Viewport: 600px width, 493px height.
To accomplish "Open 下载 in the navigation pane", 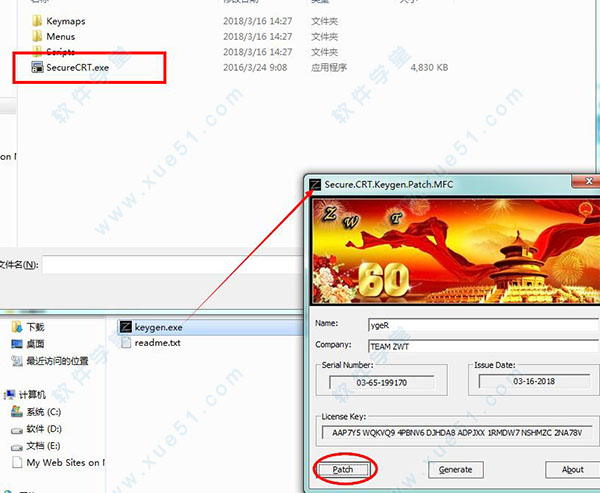I will (36, 327).
